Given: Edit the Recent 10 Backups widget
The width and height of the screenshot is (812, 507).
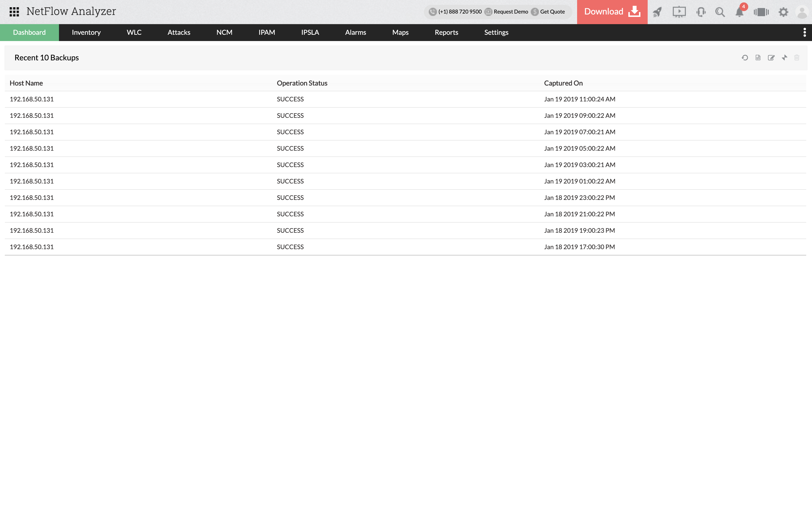Looking at the screenshot, I should coord(771,58).
